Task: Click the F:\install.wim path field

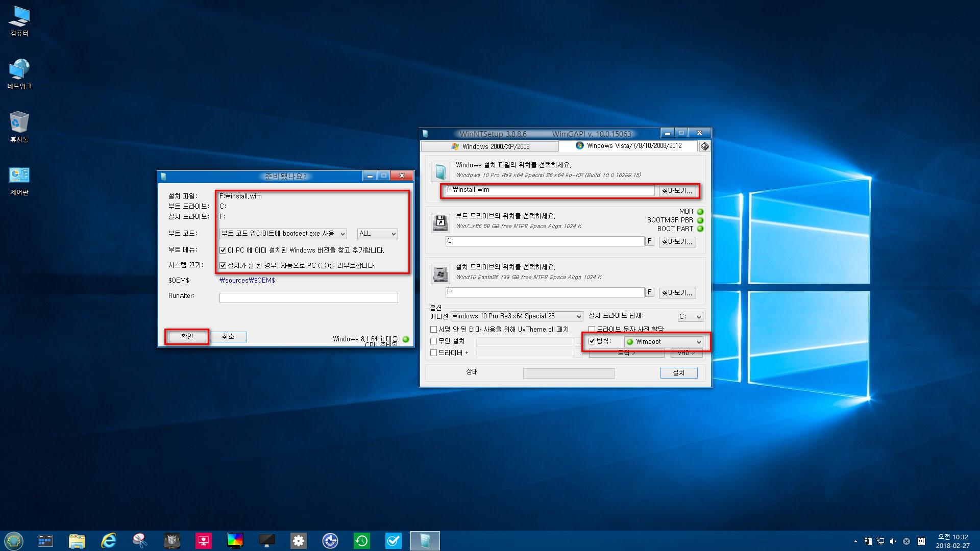Action: [550, 190]
